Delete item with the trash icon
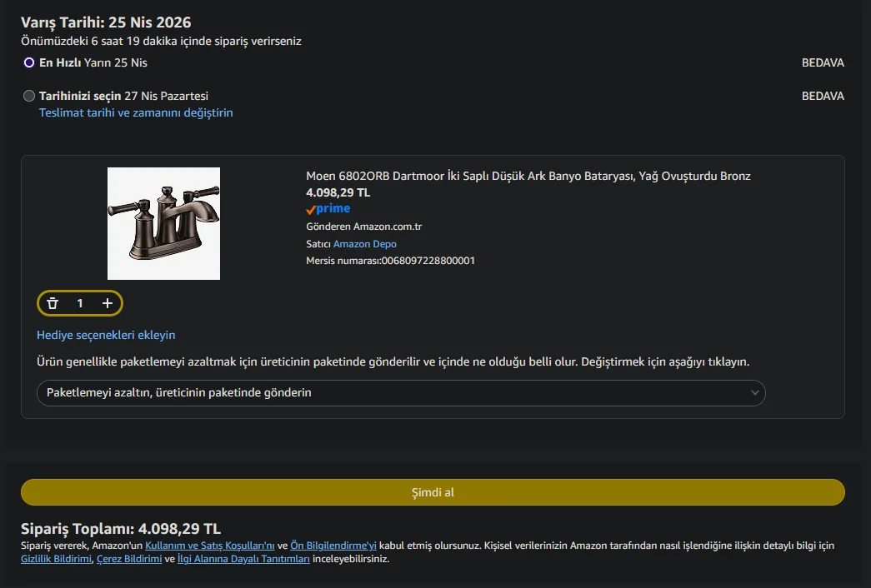 coord(53,303)
